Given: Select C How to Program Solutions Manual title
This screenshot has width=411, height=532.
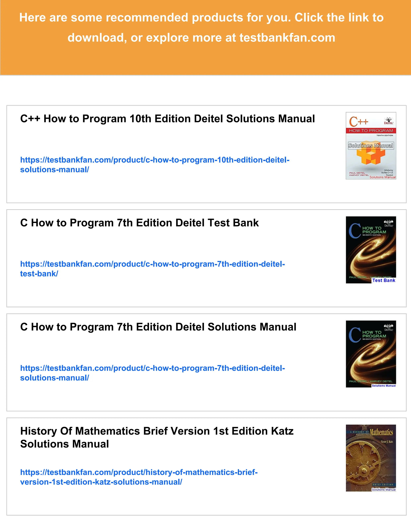Looking at the screenshot, I should tap(158, 327).
